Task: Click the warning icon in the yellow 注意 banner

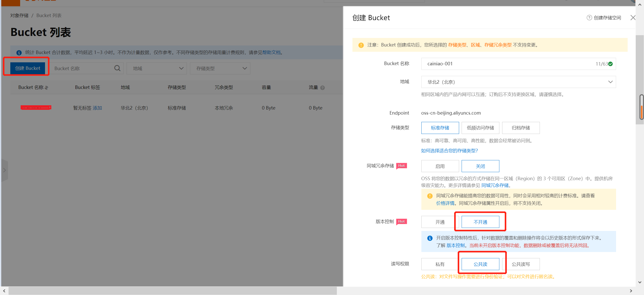Action: point(361,45)
